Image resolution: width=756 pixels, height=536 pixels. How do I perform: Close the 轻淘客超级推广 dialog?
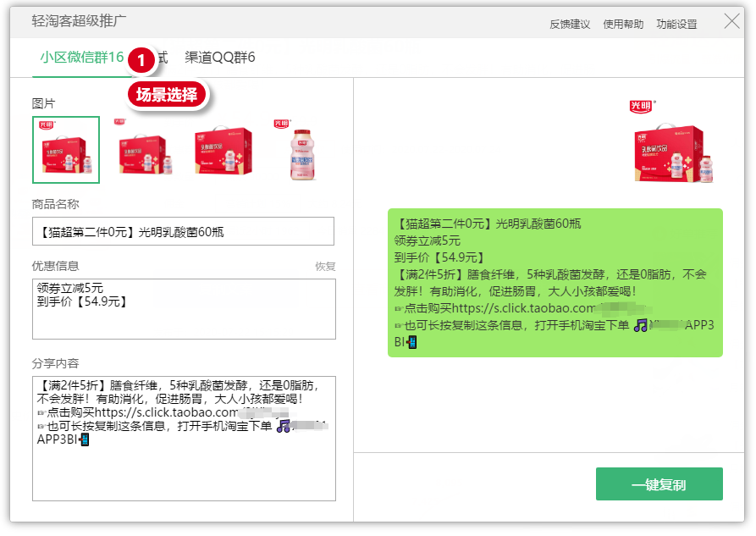[732, 21]
